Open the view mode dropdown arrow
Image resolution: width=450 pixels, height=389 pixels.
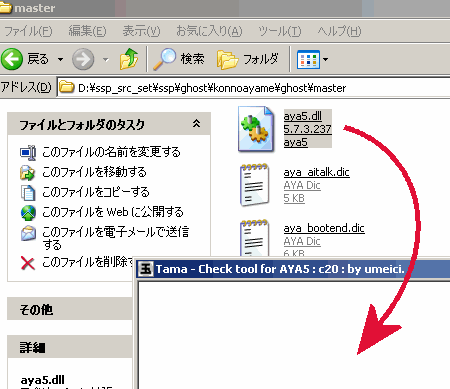(x=325, y=60)
